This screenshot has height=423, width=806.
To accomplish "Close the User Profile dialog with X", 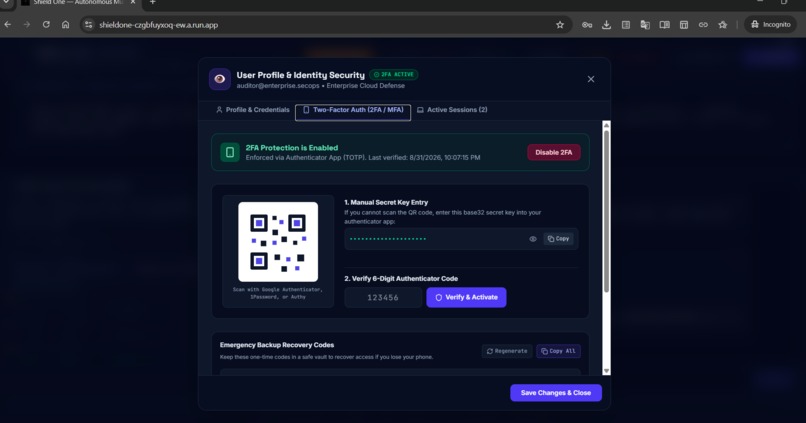I will point(591,79).
